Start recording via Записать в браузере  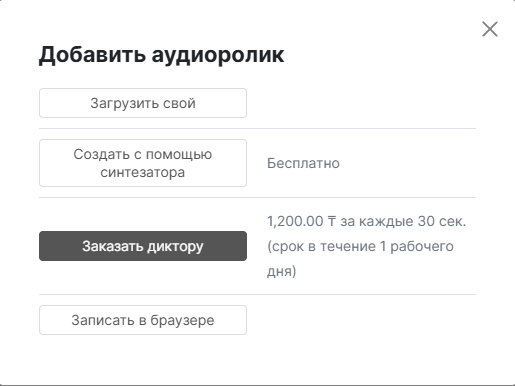pos(143,320)
